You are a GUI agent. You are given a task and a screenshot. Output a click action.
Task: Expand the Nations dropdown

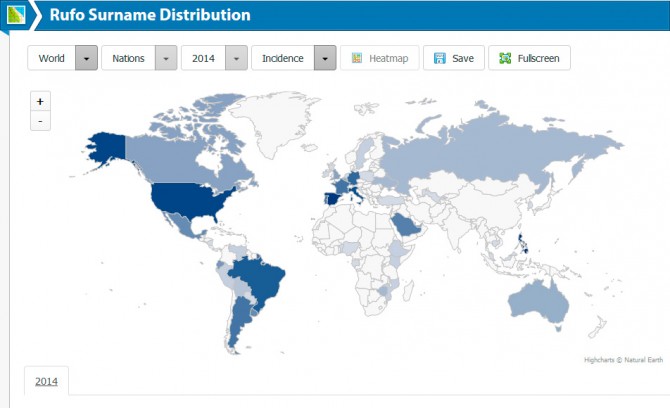point(138,58)
